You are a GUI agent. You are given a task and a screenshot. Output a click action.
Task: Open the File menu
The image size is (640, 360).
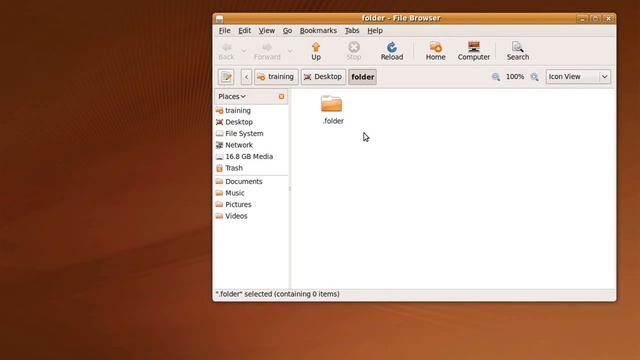pyautogui.click(x=224, y=31)
